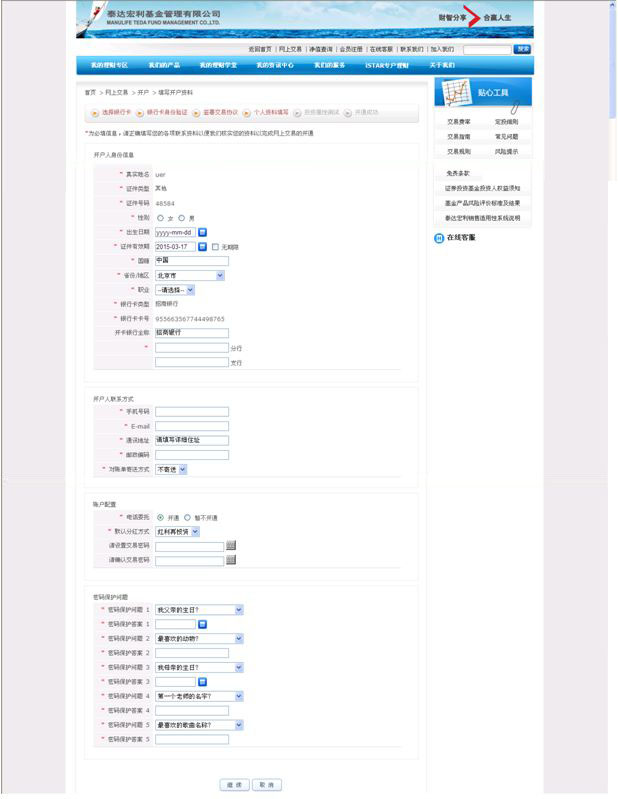Check the 无期限 checkbox
Viewport: 618px width, 799px height.
215,247
